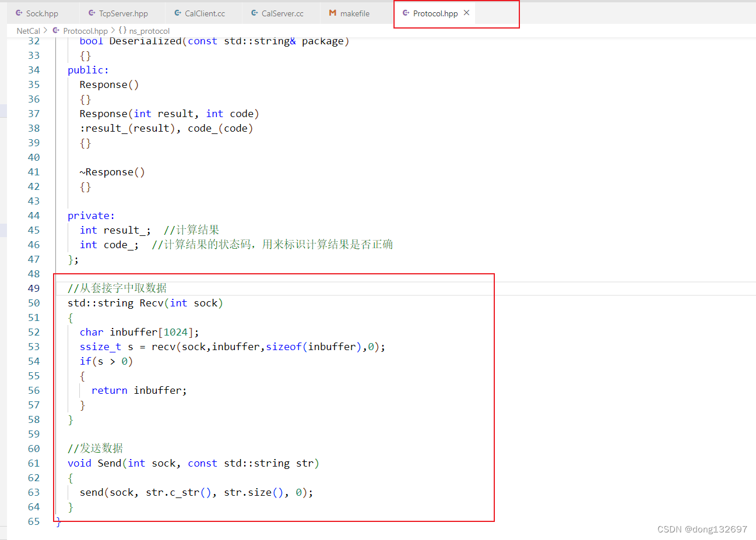This screenshot has width=756, height=540.
Task: Click '~Response()' destructor text
Action: click(x=112, y=172)
